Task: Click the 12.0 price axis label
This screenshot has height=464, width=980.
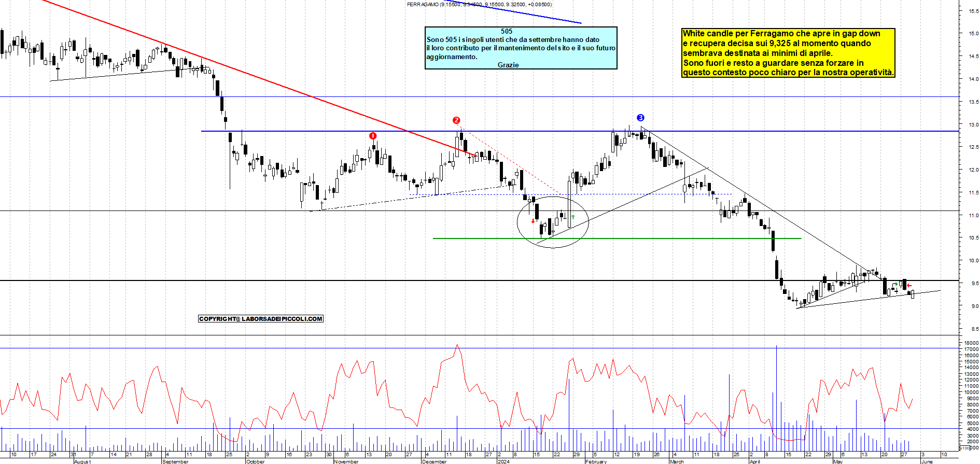Action: point(974,170)
